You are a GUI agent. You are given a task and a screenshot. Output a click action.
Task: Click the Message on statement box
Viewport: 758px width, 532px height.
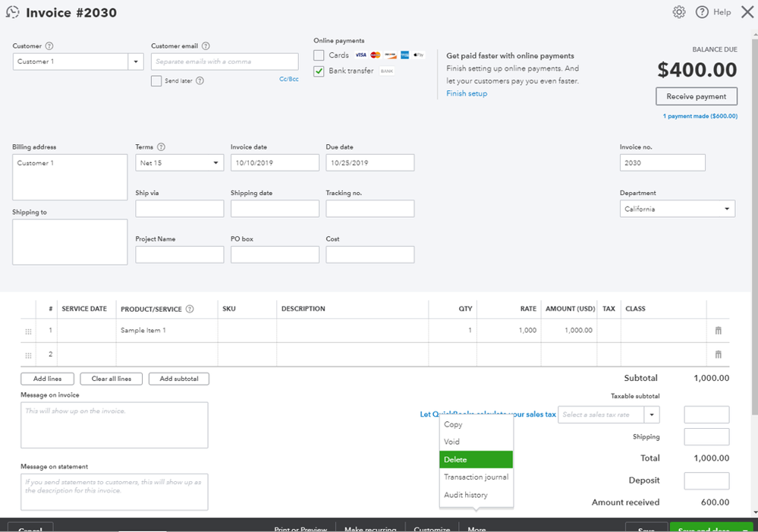click(x=114, y=492)
